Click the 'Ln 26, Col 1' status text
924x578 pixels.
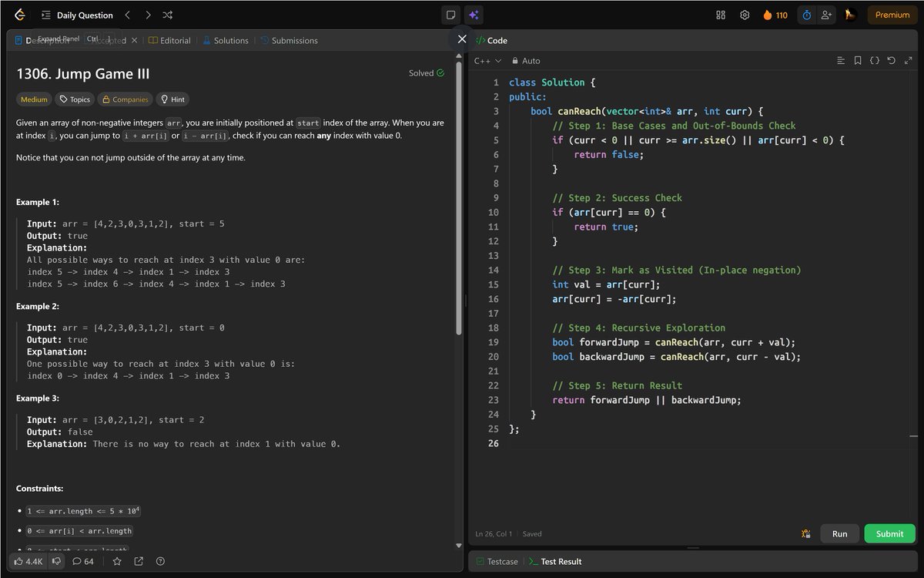[494, 533]
